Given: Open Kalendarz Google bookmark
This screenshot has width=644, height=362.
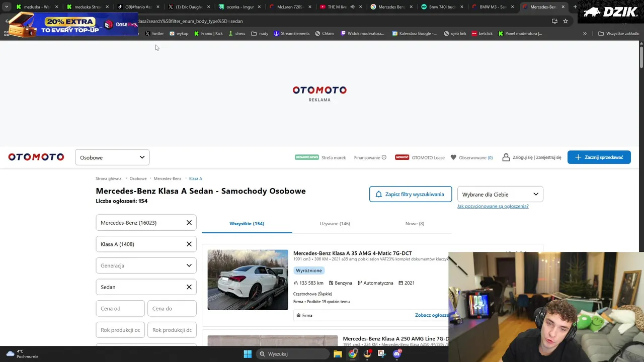Looking at the screenshot, I should click(414, 34).
